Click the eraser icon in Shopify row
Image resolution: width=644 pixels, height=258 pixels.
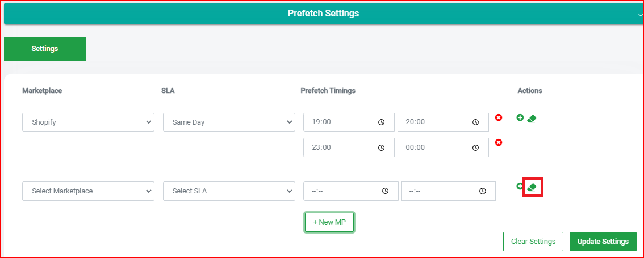click(x=532, y=119)
